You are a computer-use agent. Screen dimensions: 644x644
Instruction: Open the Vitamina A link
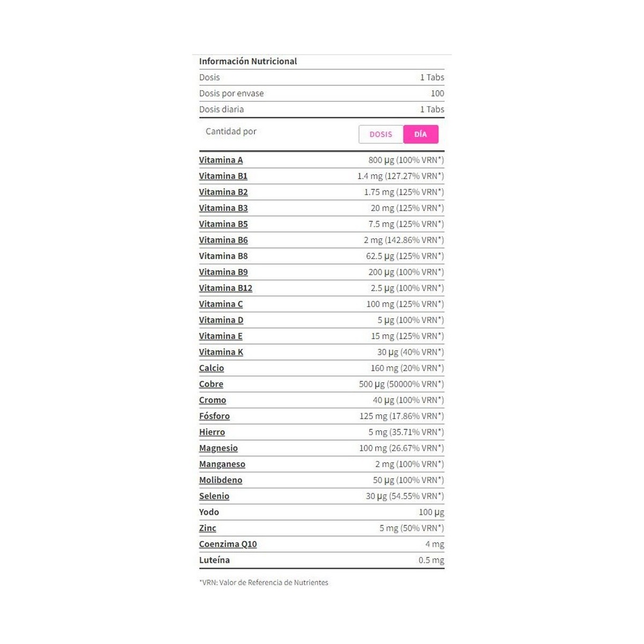221,160
